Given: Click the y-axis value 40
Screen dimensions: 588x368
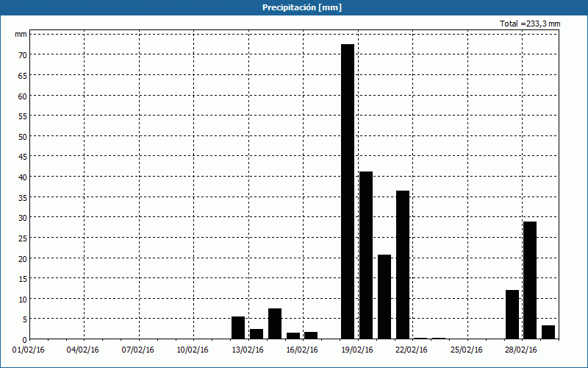Looking at the screenshot, I should tap(23, 177).
